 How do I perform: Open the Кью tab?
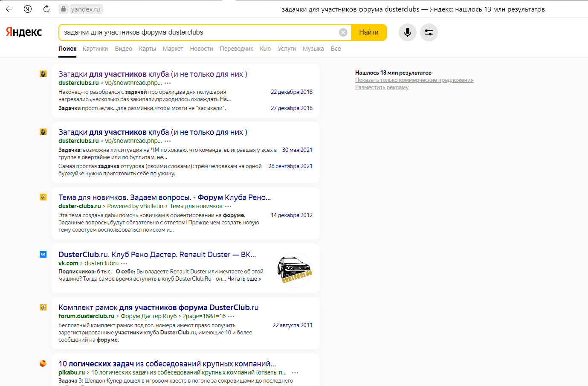click(x=265, y=49)
